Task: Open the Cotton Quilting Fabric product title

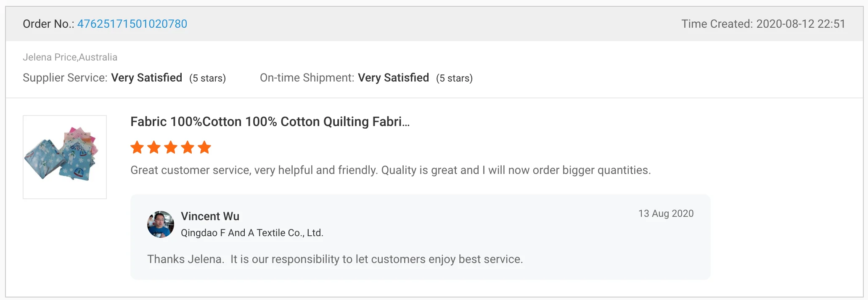Action: click(270, 122)
